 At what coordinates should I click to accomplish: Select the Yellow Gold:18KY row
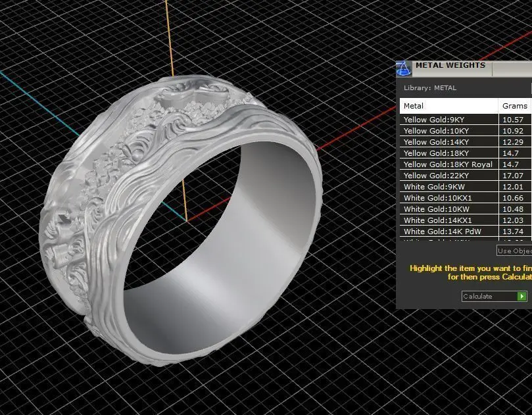point(466,153)
